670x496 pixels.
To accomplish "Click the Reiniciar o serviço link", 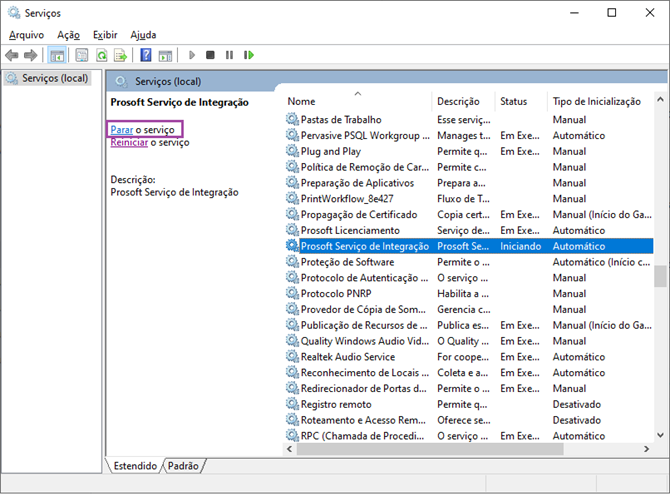I will pyautogui.click(x=150, y=142).
